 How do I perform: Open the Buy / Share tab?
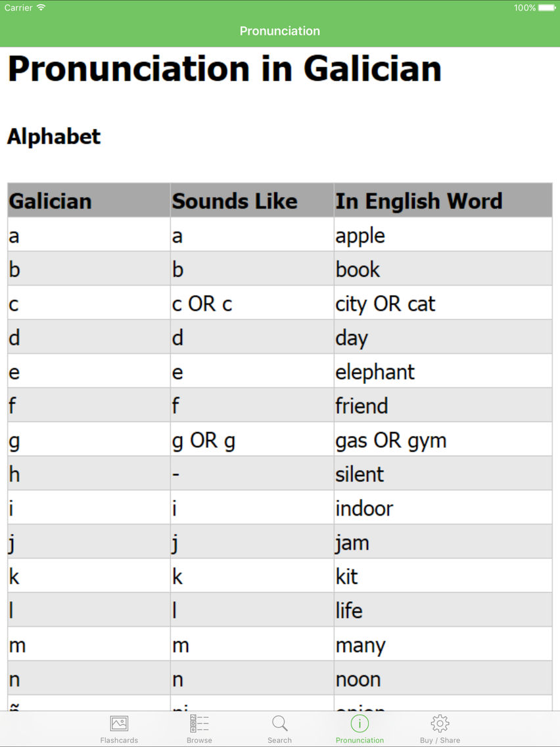coord(439,727)
